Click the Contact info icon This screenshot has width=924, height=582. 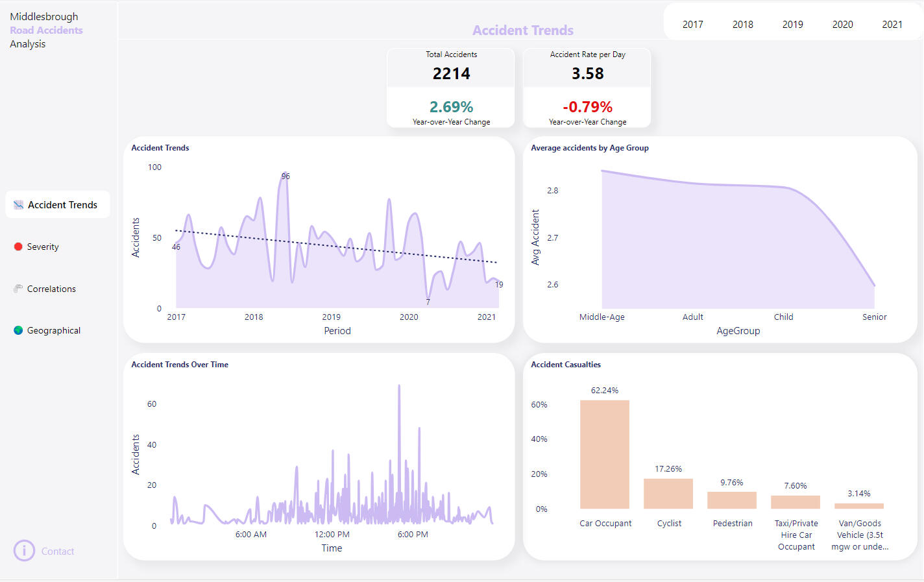pyautogui.click(x=24, y=551)
